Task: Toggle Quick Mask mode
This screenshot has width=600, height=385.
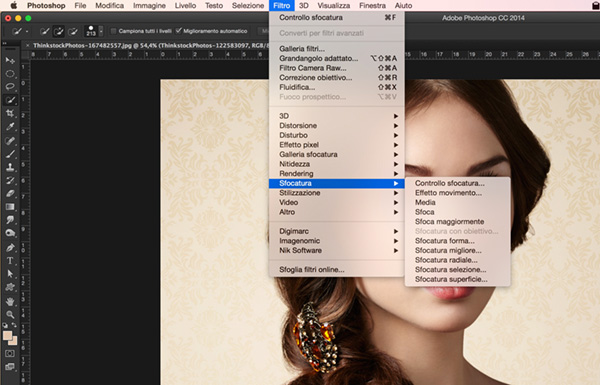Action: (10, 353)
